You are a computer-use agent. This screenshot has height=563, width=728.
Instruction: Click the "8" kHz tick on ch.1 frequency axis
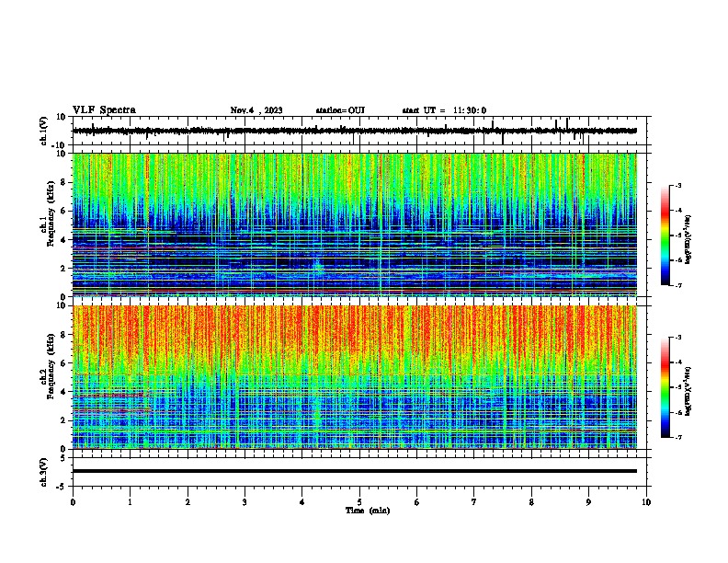coord(63,182)
